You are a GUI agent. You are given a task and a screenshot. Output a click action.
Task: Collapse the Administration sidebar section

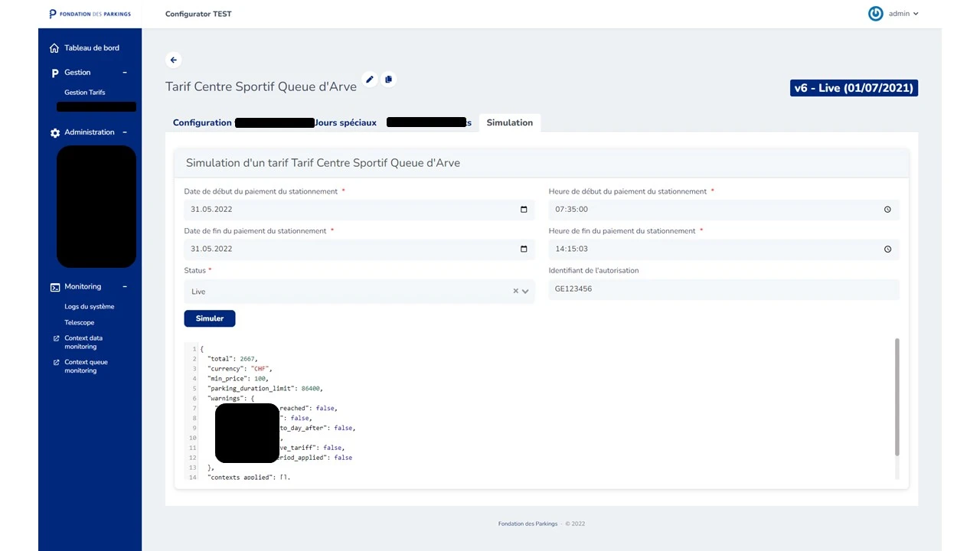click(125, 132)
